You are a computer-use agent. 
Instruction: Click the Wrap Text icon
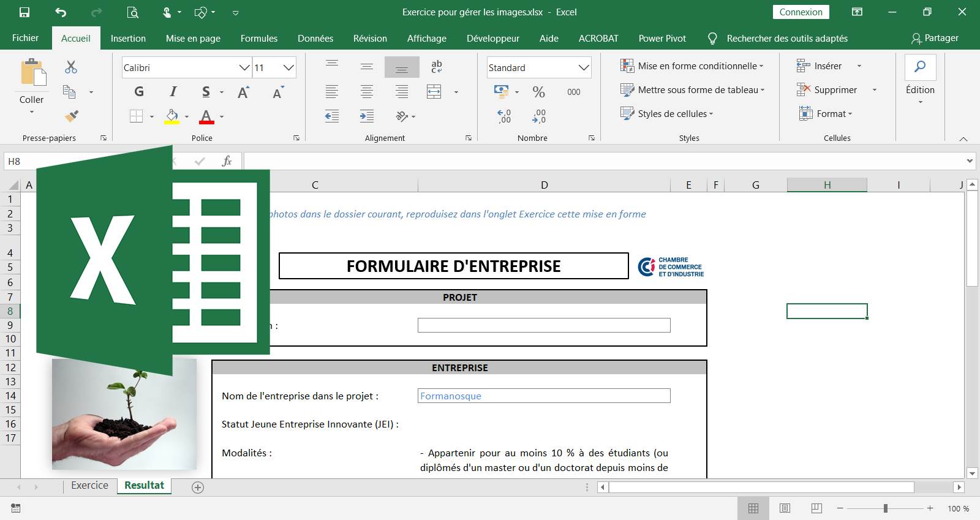436,66
